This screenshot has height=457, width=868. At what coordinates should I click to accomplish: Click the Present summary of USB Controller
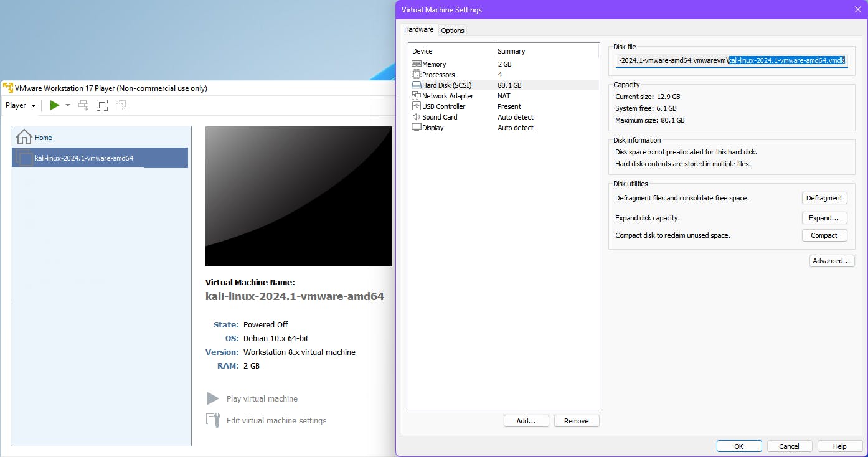(509, 106)
